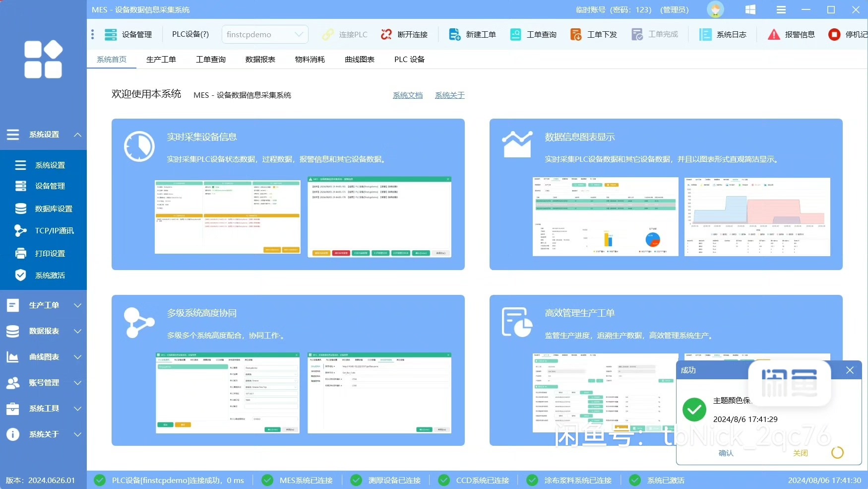Click 确认 in the success popup
The height and width of the screenshot is (489, 868).
click(726, 453)
